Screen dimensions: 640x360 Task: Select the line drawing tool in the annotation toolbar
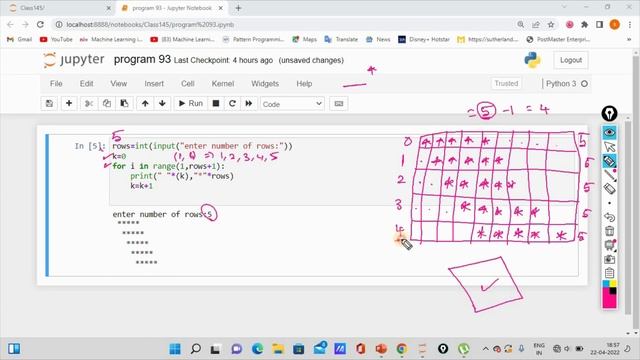point(609,175)
